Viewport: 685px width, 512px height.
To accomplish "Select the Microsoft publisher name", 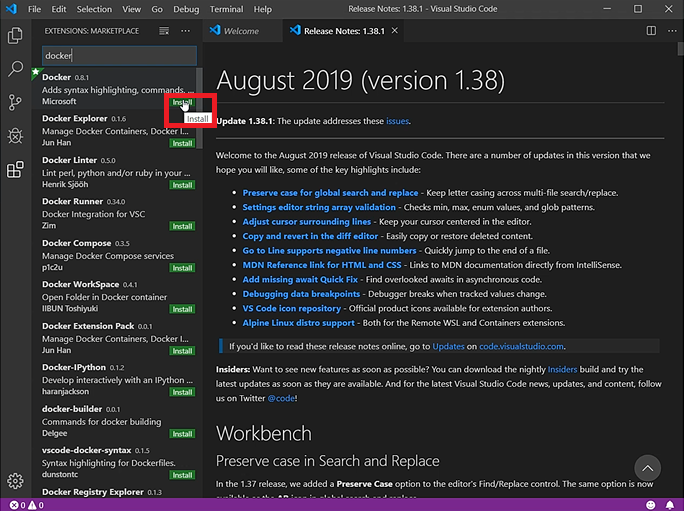I will [x=59, y=101].
